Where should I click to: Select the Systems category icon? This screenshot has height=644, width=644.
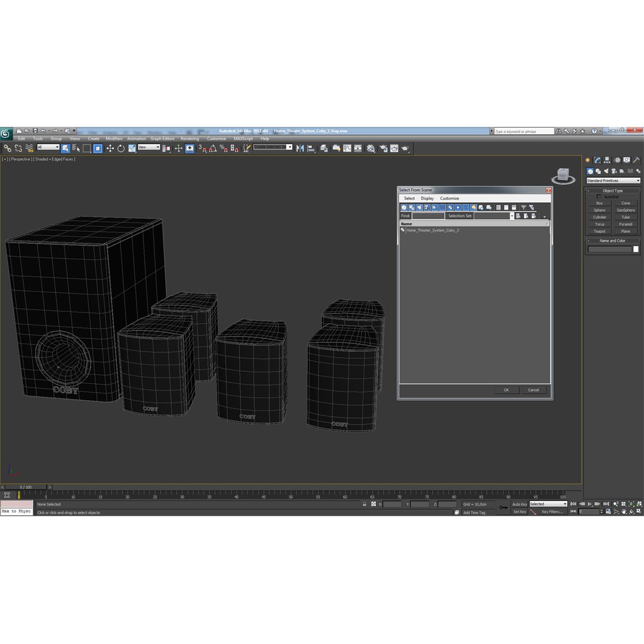638,171
